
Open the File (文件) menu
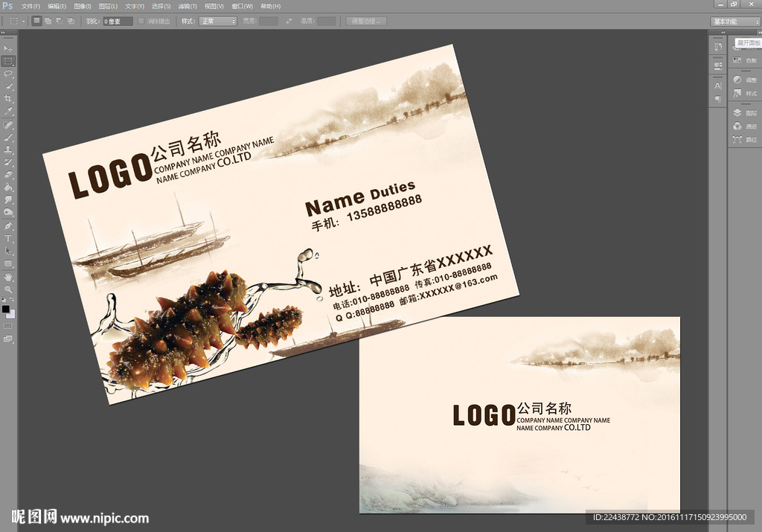pos(31,6)
